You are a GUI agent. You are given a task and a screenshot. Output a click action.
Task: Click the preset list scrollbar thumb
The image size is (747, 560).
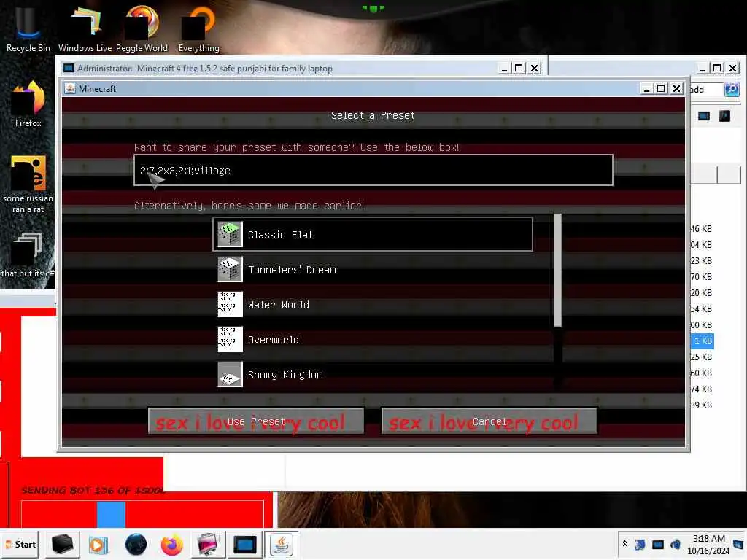tap(557, 270)
